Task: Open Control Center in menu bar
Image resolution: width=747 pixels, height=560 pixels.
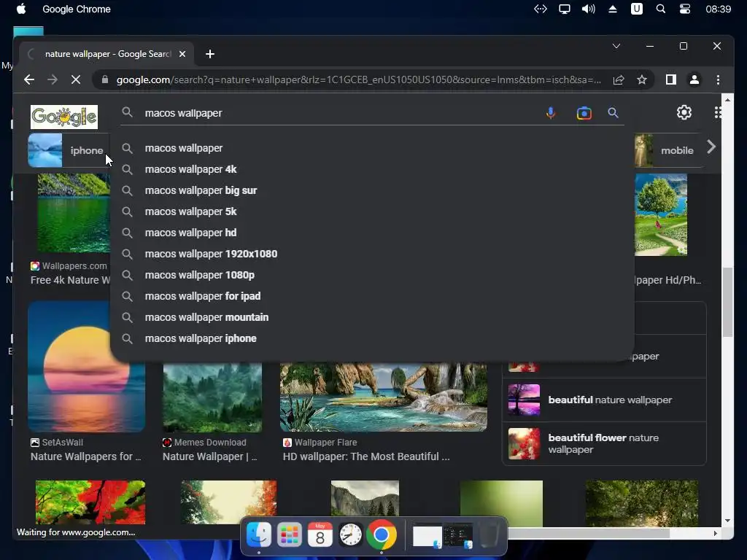Action: click(684, 9)
